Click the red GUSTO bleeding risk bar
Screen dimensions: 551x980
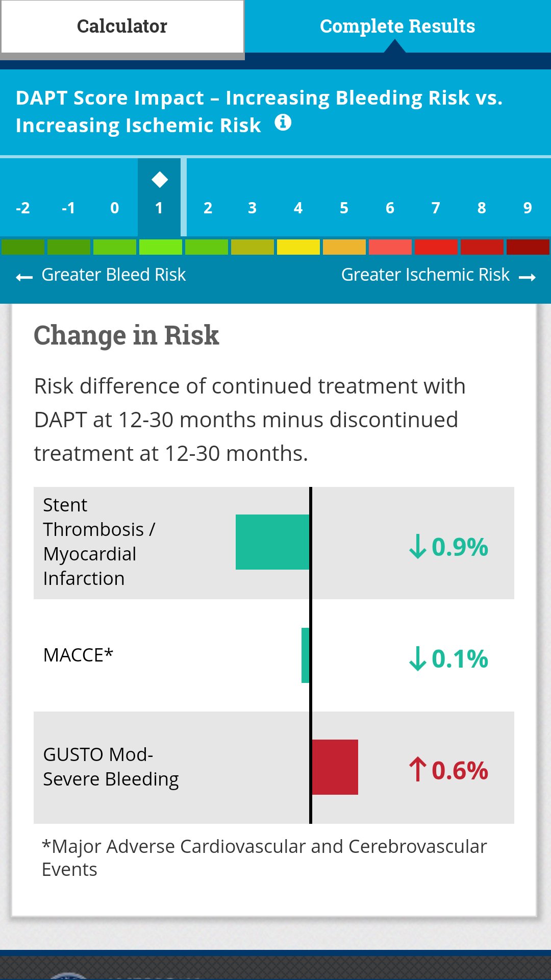(335, 767)
